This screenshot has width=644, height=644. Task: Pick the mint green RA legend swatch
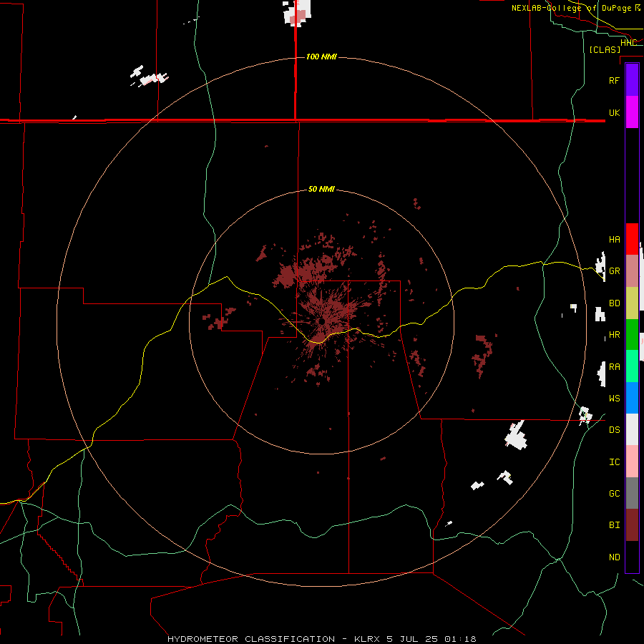pyautogui.click(x=632, y=366)
